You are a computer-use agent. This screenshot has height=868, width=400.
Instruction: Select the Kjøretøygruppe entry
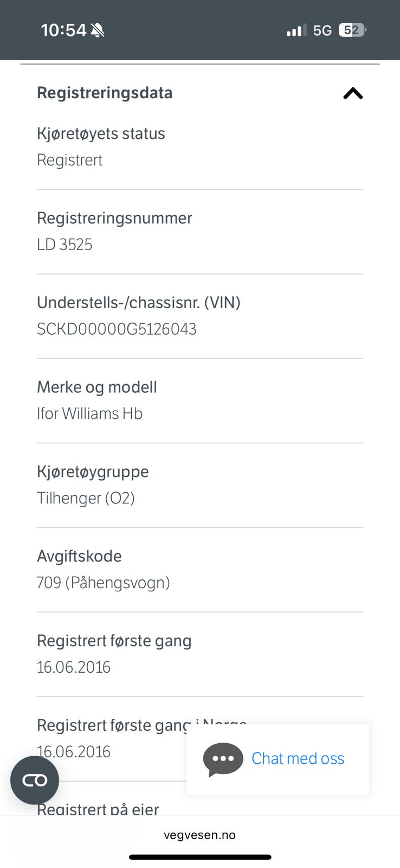(93, 471)
